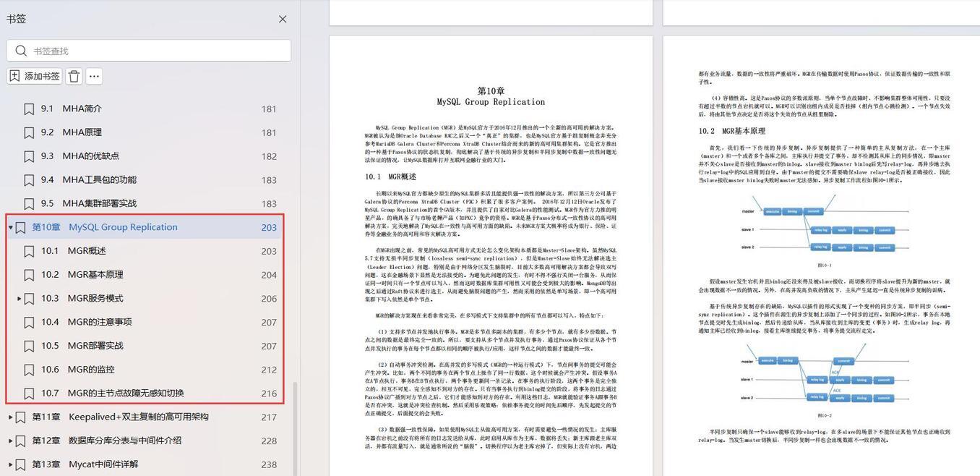Go to bookmark 10.6 MGR的监控

tap(78, 370)
